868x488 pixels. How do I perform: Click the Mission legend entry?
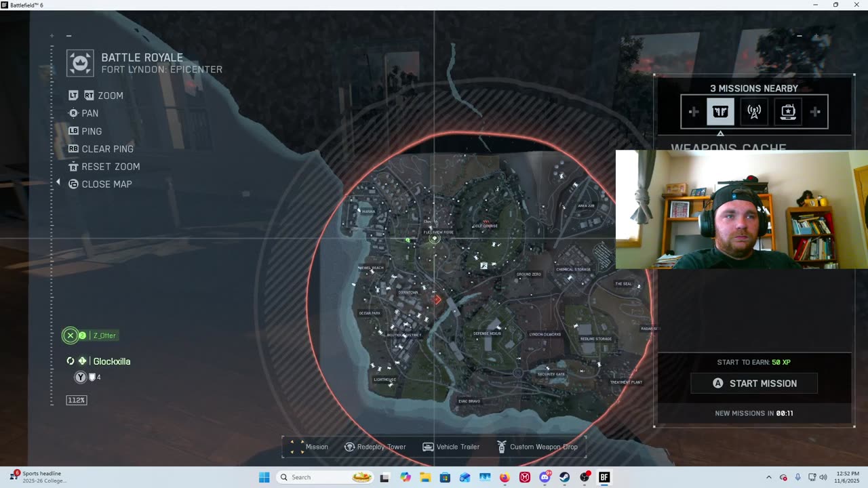pyautogui.click(x=309, y=447)
